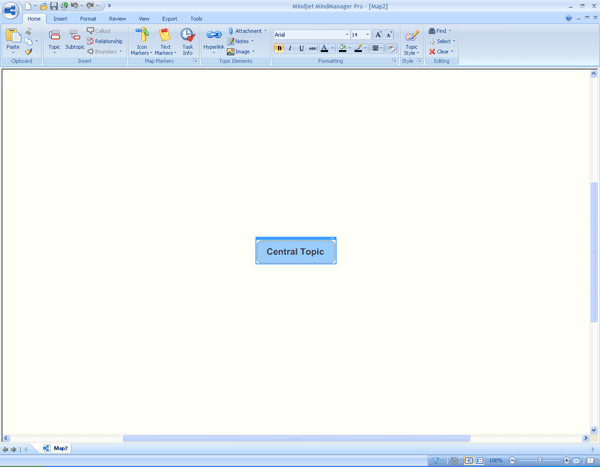Customize the quick access toolbar dropdown
The height and width of the screenshot is (467, 600).
pos(109,6)
